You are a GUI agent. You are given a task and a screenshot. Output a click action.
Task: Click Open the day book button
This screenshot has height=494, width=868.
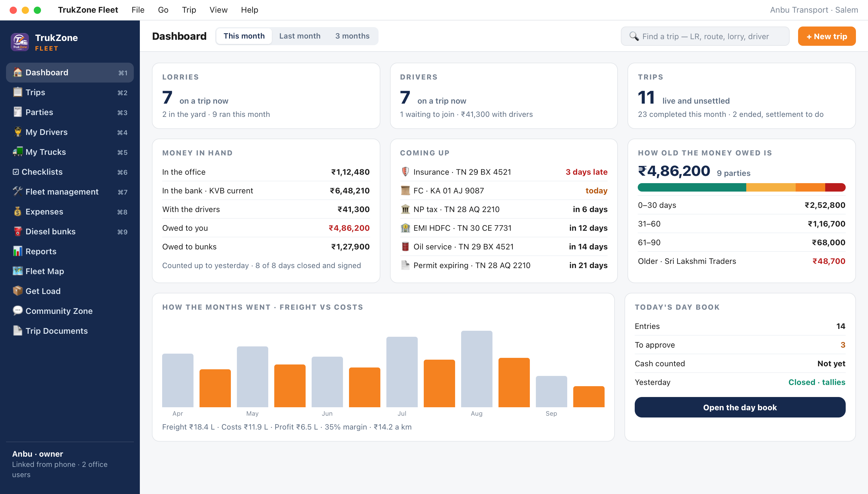click(740, 407)
